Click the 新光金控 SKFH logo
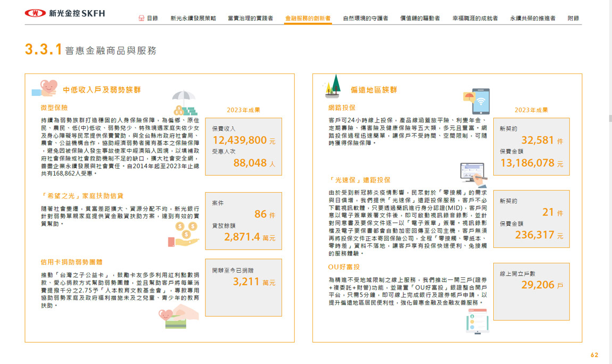Image resolution: width=612 pixels, height=364 pixels. click(65, 13)
